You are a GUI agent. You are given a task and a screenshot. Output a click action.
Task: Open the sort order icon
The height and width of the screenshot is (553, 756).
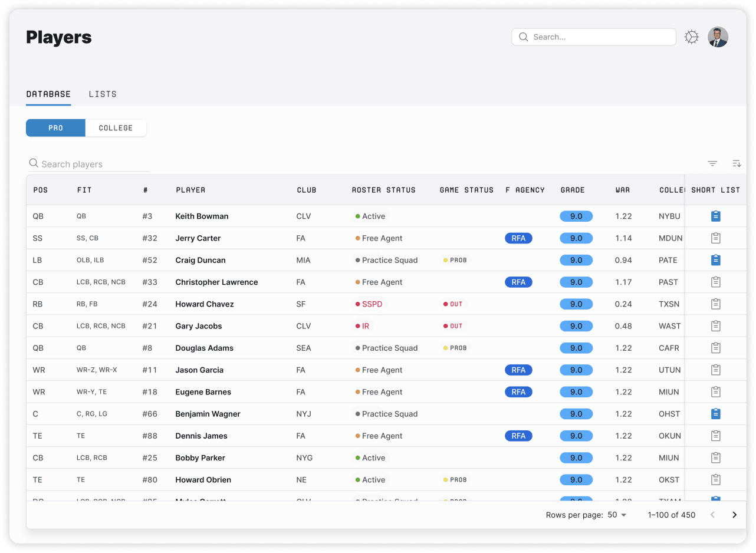[737, 163]
